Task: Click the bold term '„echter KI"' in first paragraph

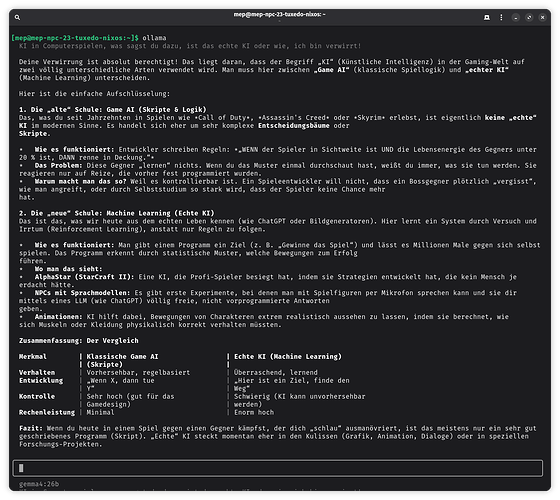Action: coord(486,70)
